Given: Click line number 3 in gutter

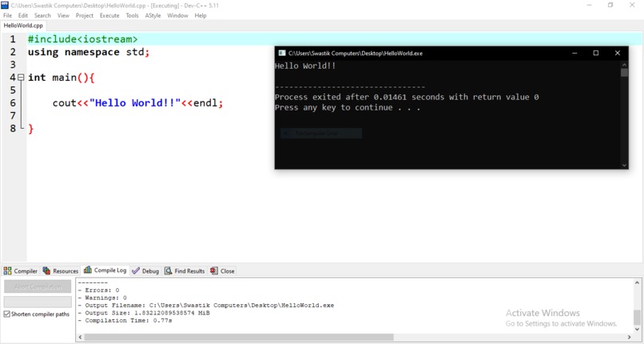Looking at the screenshot, I should tap(13, 65).
